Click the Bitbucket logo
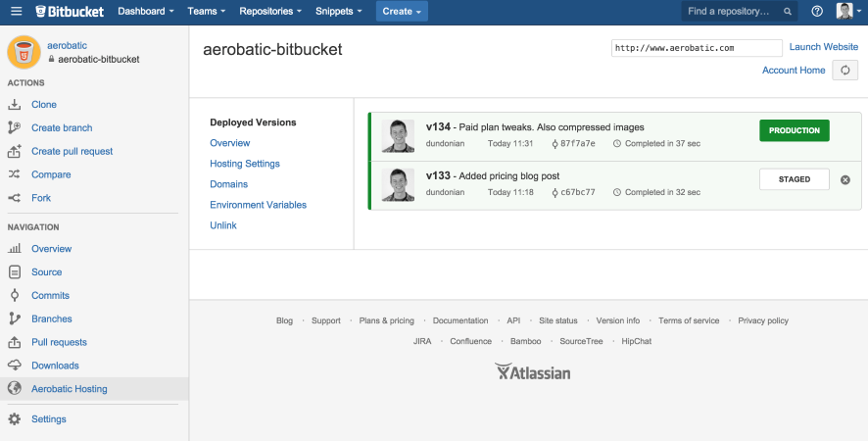 pyautogui.click(x=70, y=11)
